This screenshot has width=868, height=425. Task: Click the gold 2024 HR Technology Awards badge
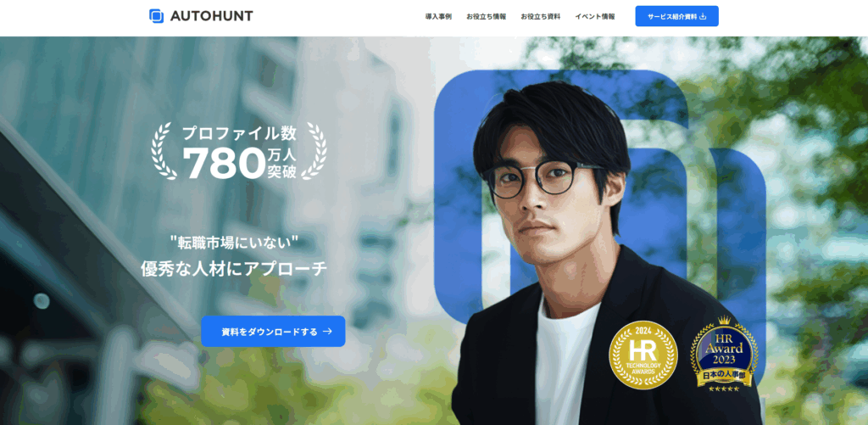click(x=643, y=355)
